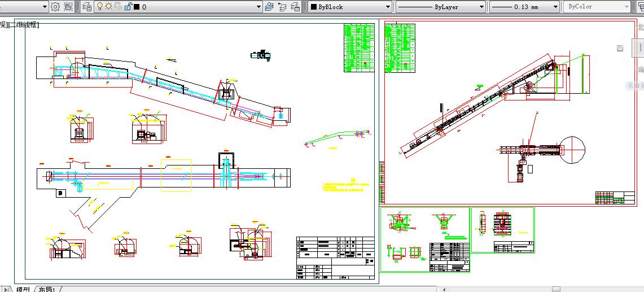
Task: Expand the layer 0 dropdown list
Action: [x=259, y=7]
